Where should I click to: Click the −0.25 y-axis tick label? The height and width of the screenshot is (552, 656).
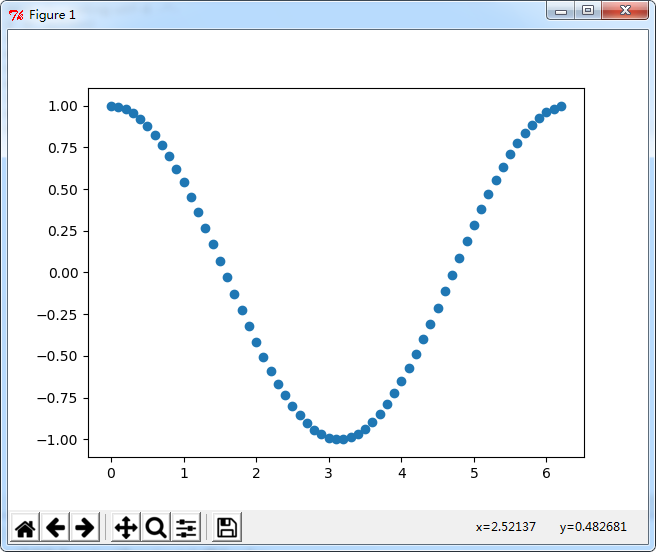[x=57, y=315]
